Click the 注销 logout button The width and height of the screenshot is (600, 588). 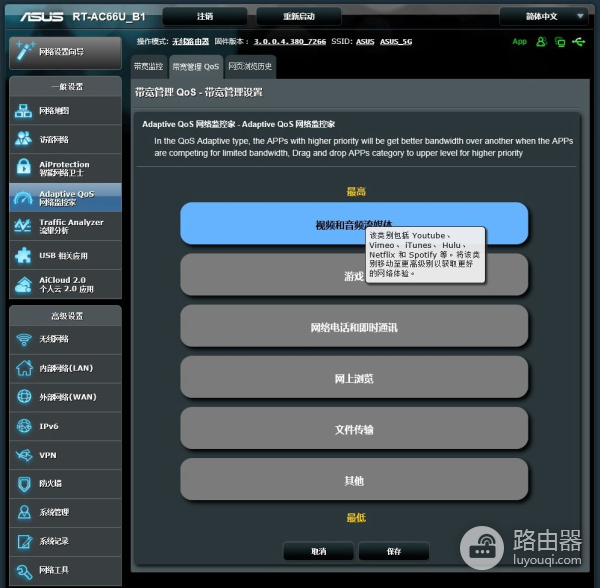[x=205, y=16]
